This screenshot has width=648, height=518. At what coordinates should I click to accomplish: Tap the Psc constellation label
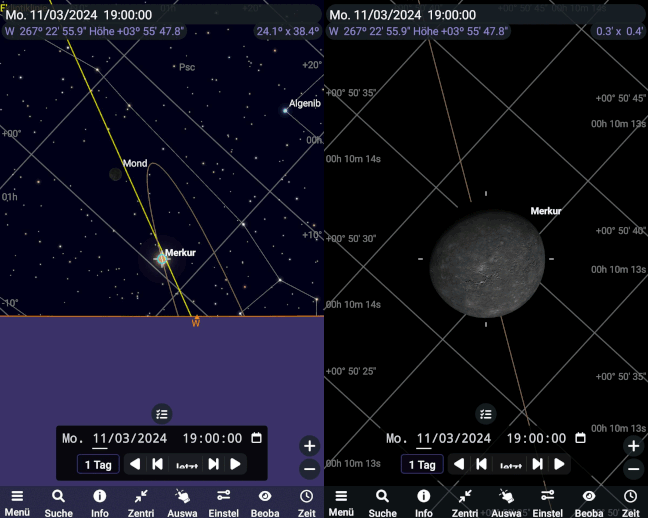pos(187,67)
